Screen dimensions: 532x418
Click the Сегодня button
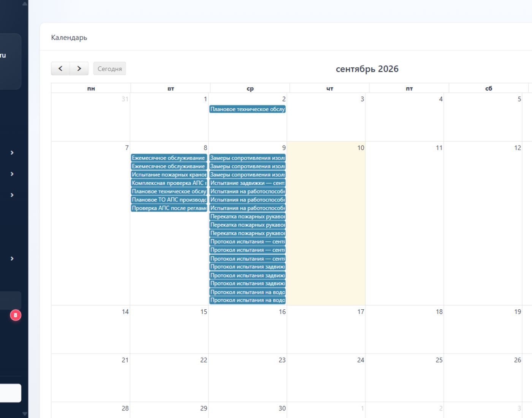pyautogui.click(x=110, y=69)
